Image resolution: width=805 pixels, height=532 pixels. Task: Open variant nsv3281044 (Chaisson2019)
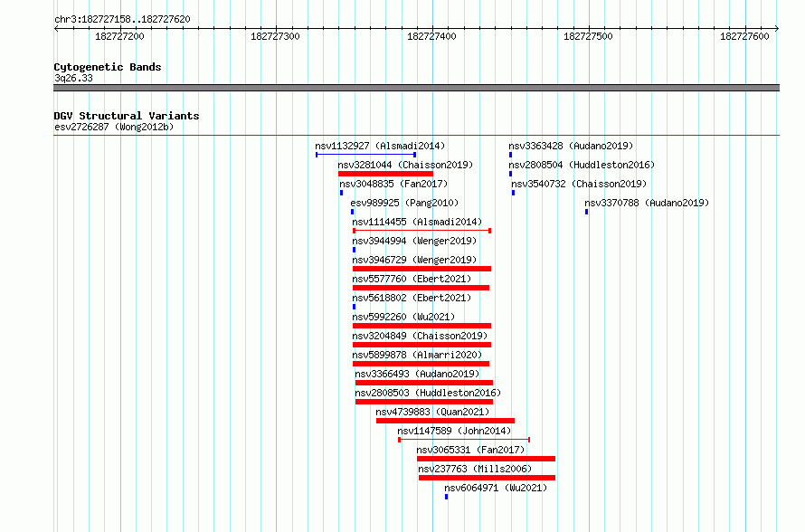[405, 165]
